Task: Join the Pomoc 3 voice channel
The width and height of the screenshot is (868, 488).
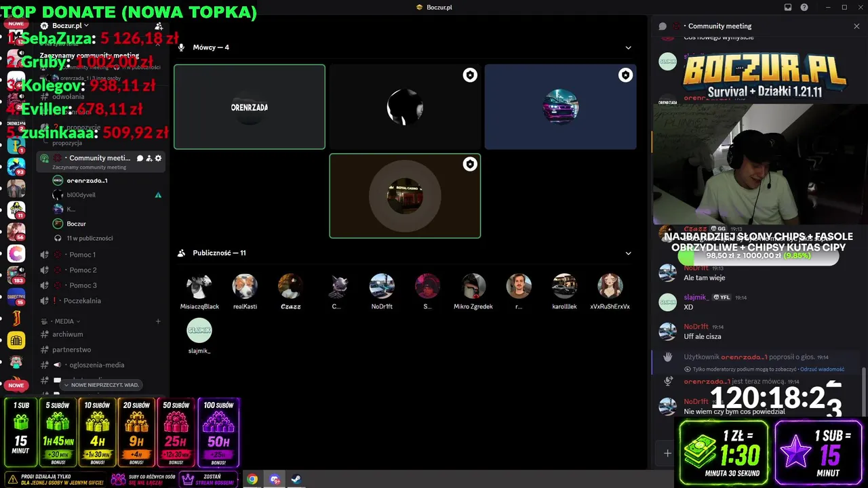Action: (102, 285)
